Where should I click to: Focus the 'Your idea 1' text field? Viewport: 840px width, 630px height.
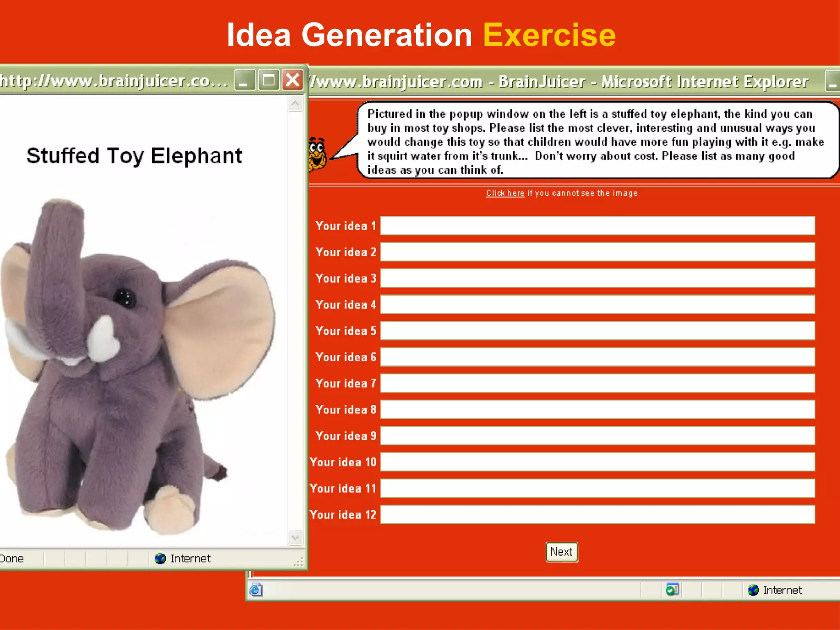tap(598, 226)
